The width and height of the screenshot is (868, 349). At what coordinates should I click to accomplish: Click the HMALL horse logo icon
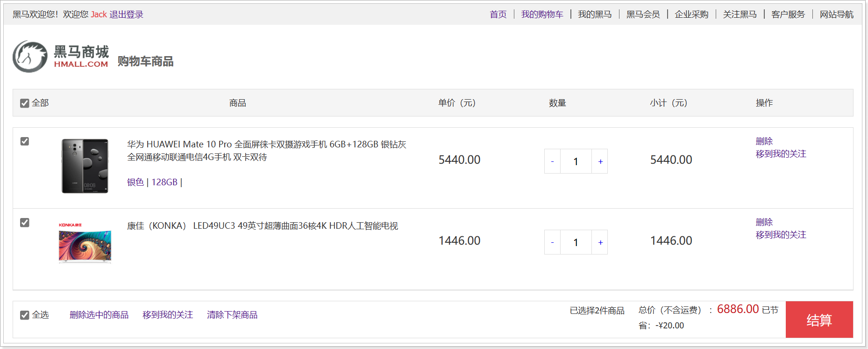(x=30, y=57)
